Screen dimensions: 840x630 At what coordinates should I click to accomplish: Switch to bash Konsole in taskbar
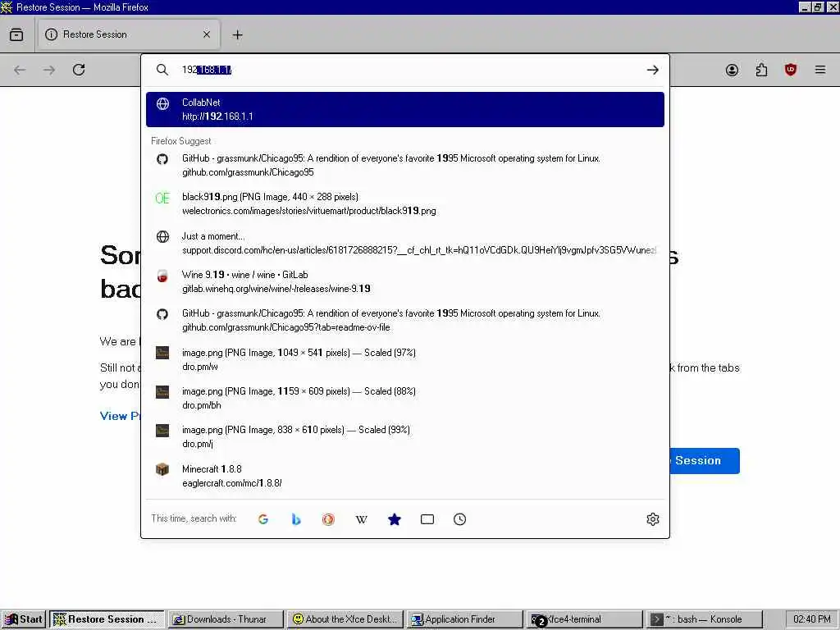point(705,619)
